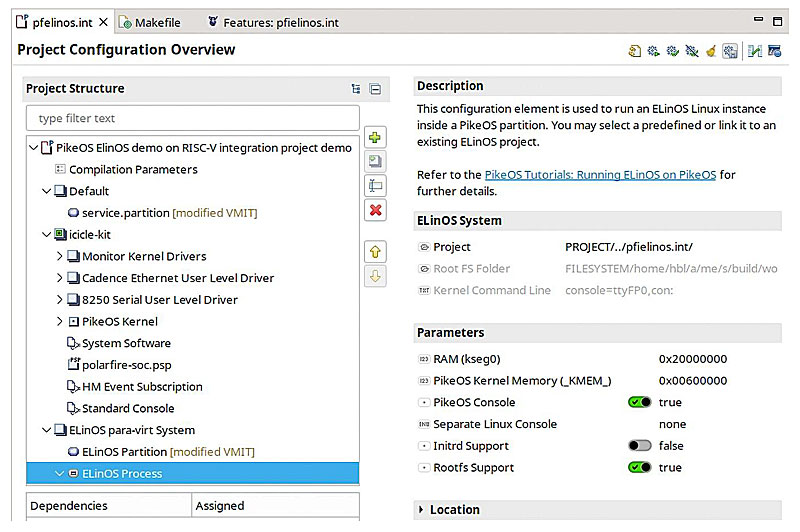Expand the Monitor Kernel Drivers node
This screenshot has width=800, height=532.
pos(60,256)
